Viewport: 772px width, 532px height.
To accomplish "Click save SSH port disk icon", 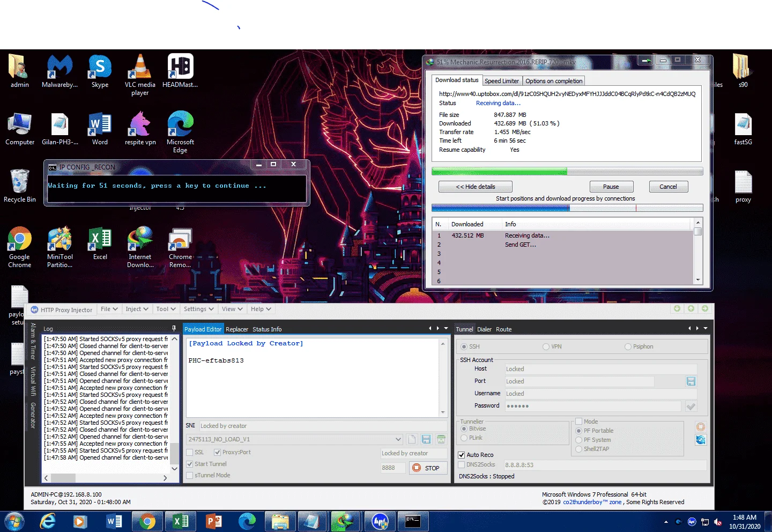I will tap(691, 381).
